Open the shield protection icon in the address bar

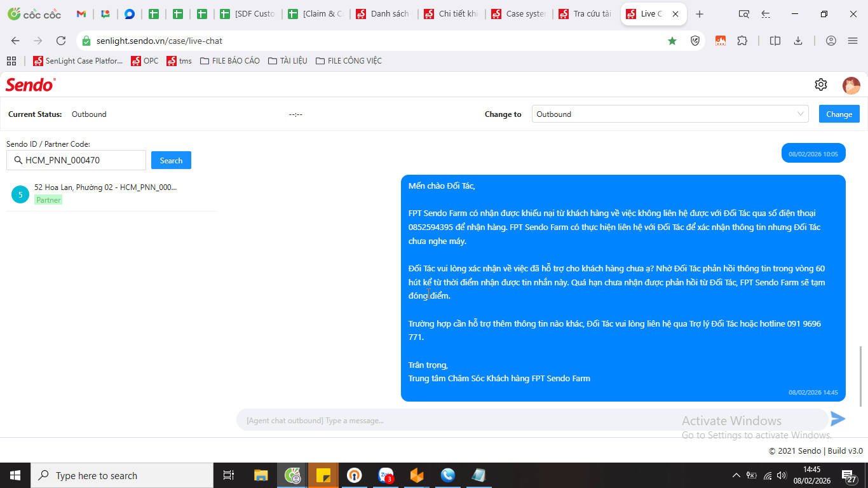pos(695,41)
